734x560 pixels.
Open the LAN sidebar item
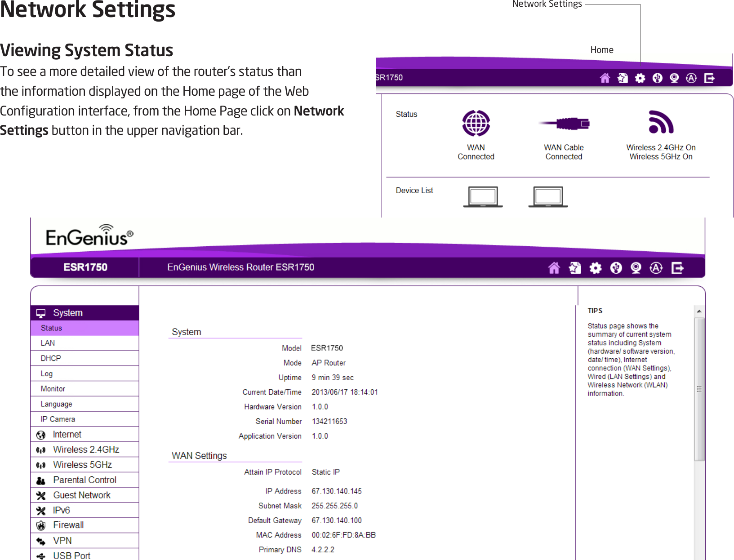pos(85,343)
